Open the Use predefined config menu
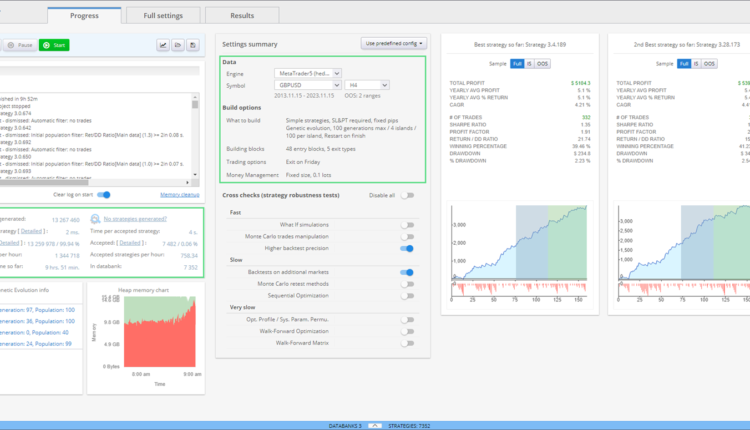Image resolution: width=750 pixels, height=430 pixels. pos(393,44)
